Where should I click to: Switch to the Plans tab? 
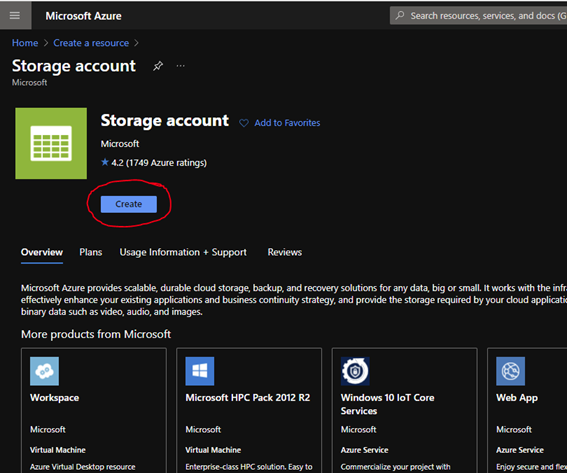point(91,252)
